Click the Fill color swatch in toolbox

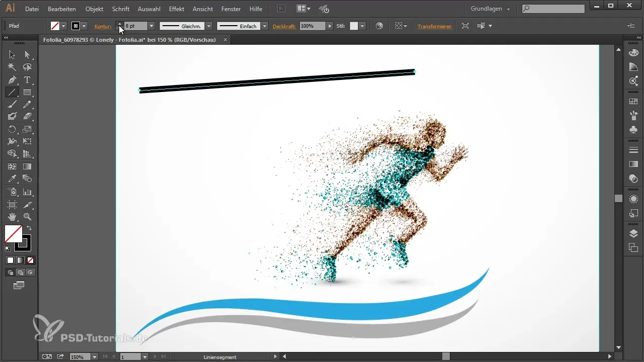pyautogui.click(x=13, y=234)
